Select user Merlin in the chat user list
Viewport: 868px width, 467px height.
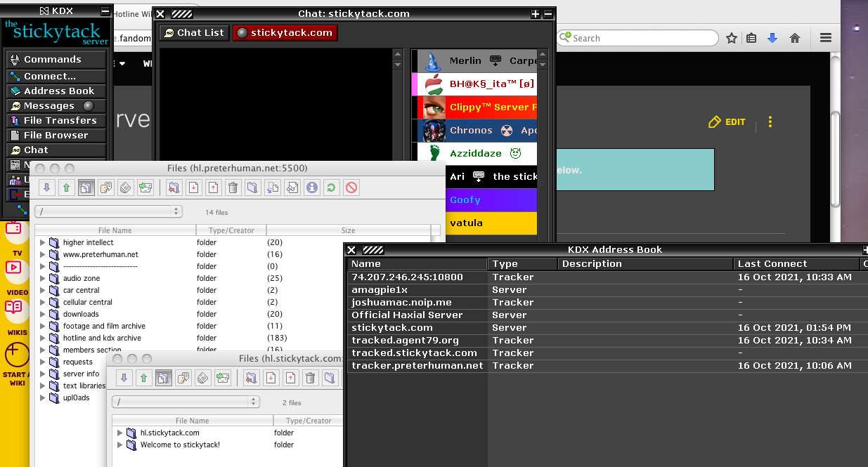(x=474, y=61)
